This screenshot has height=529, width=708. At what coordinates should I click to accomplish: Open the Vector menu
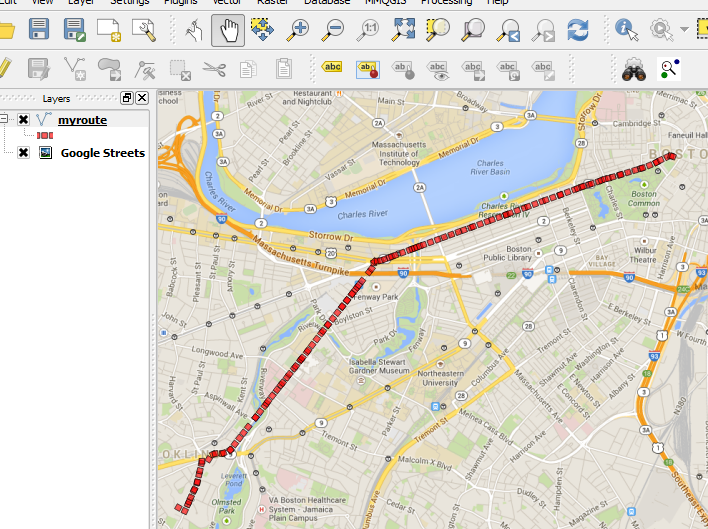(x=227, y=2)
